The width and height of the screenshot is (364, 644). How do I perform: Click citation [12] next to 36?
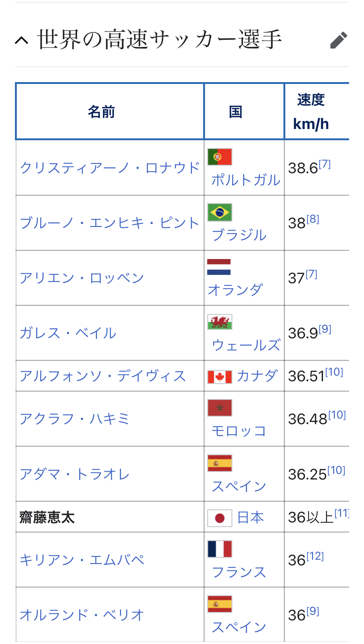315,556
